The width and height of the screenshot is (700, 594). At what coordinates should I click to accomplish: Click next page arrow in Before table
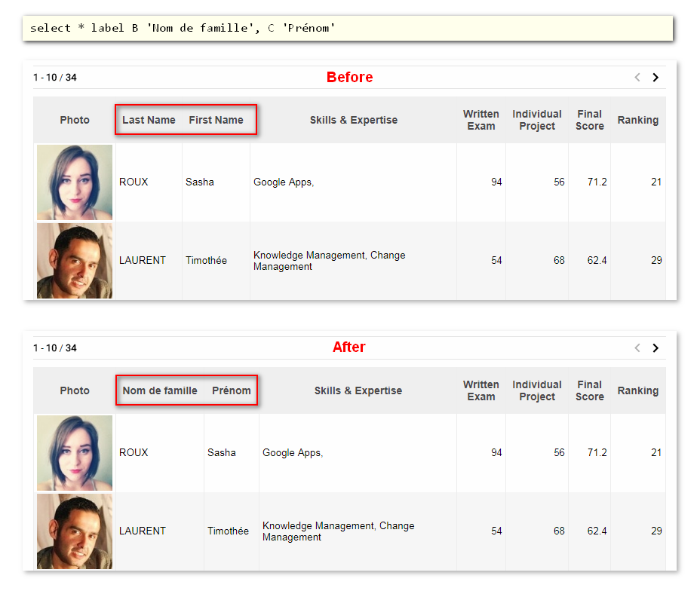[655, 78]
